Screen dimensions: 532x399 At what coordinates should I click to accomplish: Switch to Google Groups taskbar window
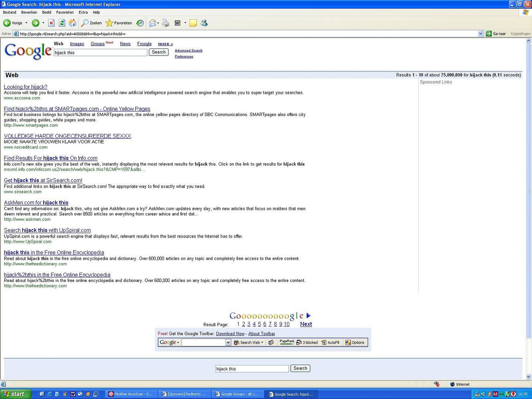coord(238,394)
